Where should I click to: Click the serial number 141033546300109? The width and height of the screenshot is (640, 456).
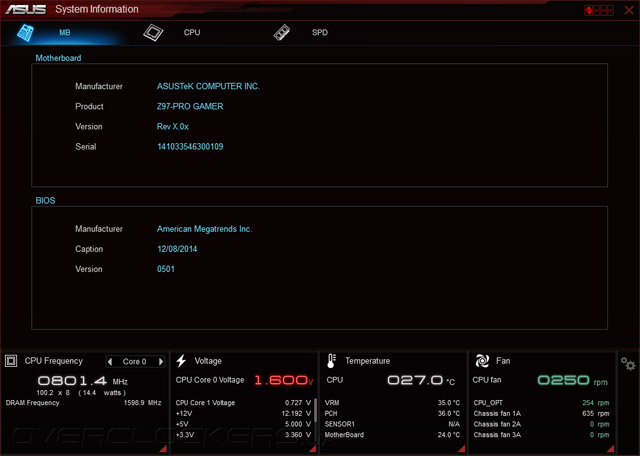tap(190, 147)
